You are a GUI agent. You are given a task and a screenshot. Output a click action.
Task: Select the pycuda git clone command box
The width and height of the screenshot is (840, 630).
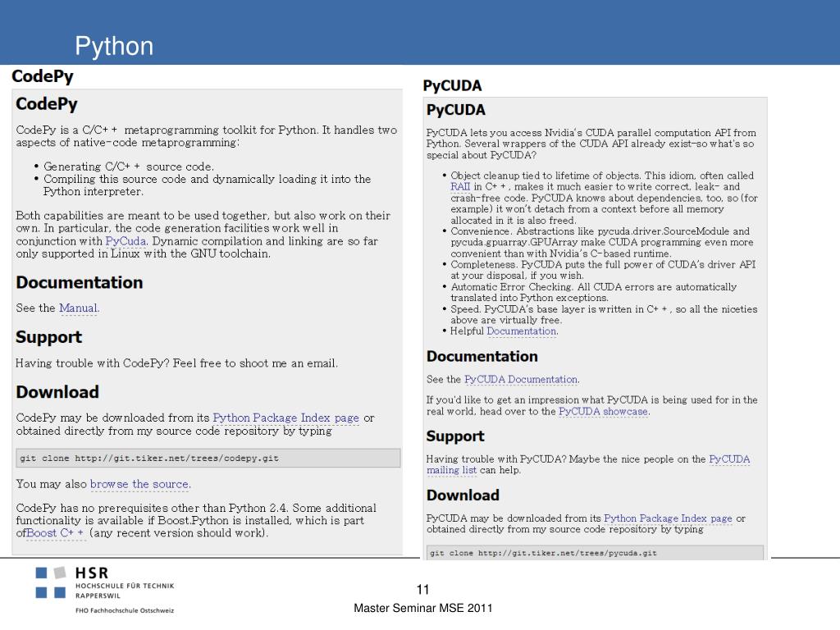pos(595,553)
